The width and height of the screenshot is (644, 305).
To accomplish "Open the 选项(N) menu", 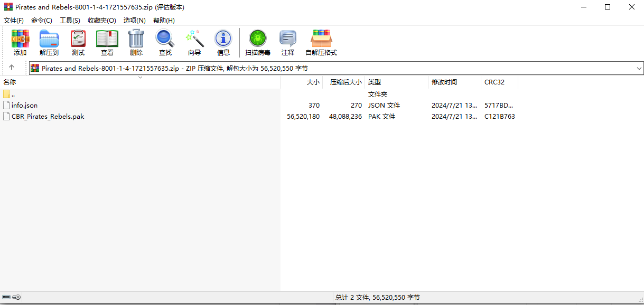I will [135, 20].
